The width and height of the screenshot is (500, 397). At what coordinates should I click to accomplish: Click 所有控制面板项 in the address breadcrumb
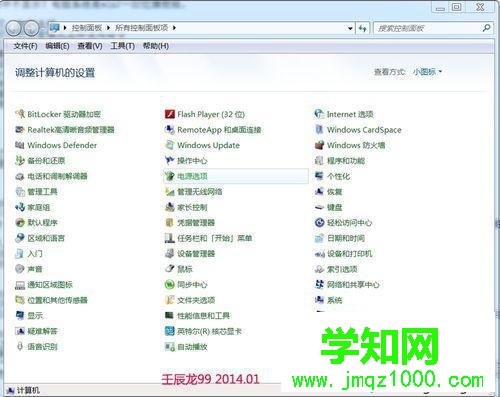142,28
